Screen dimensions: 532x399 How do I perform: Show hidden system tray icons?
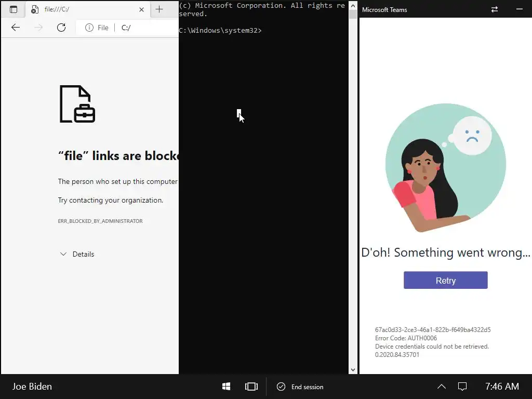[x=442, y=387]
